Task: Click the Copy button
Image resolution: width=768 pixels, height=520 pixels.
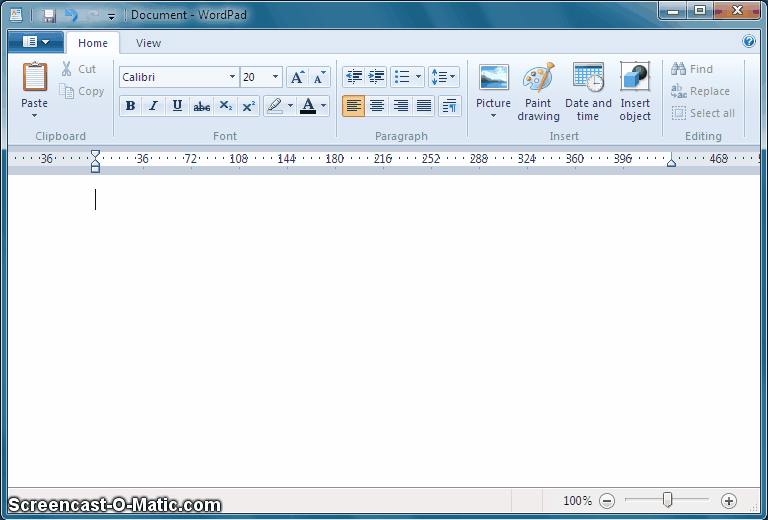Action: (81, 91)
